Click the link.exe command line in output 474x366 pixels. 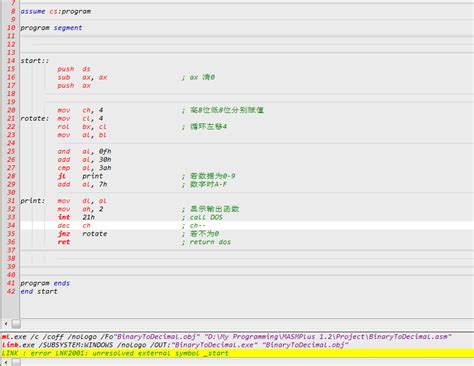(175, 345)
